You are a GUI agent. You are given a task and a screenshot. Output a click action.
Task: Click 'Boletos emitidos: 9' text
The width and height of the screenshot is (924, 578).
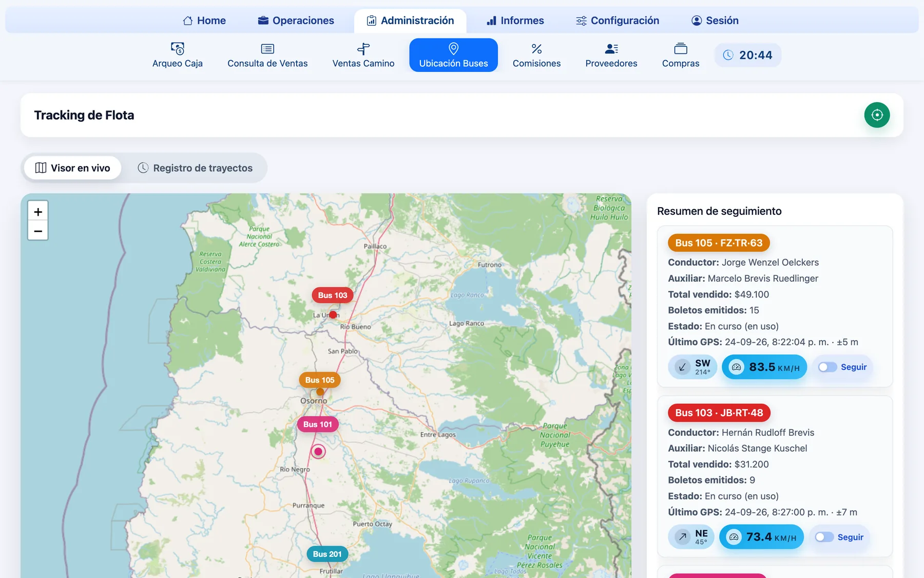tap(711, 480)
